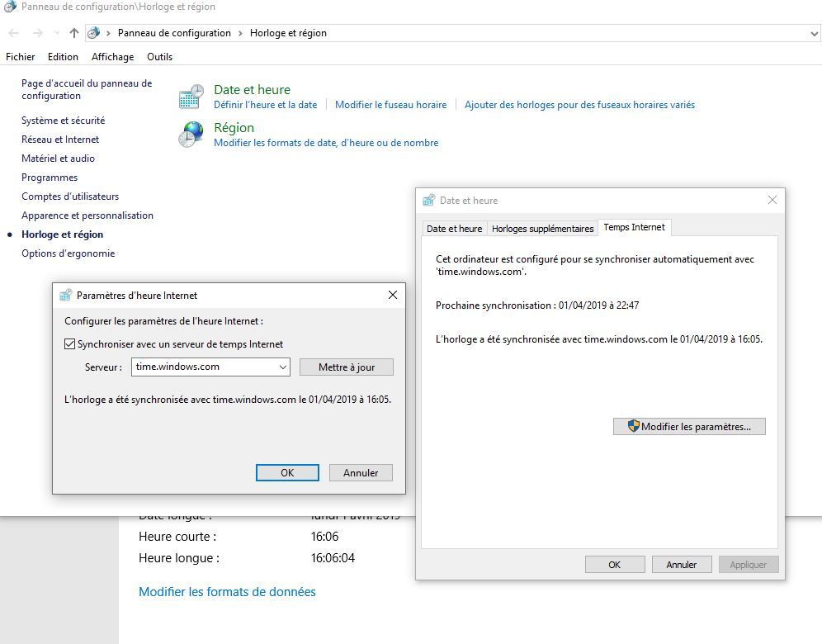Click Annuler in Date et heure dialog
The height and width of the screenshot is (644, 822).
pyautogui.click(x=682, y=565)
